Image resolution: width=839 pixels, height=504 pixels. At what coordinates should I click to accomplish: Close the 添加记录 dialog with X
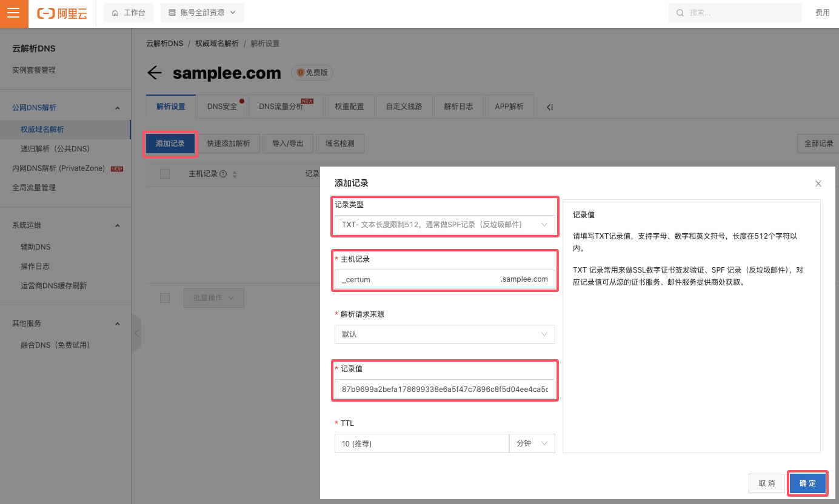click(818, 184)
